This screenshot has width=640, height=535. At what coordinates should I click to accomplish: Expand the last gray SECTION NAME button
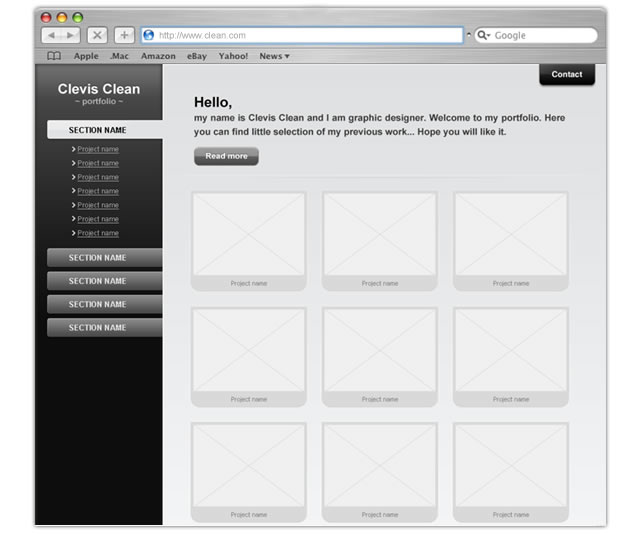click(104, 327)
